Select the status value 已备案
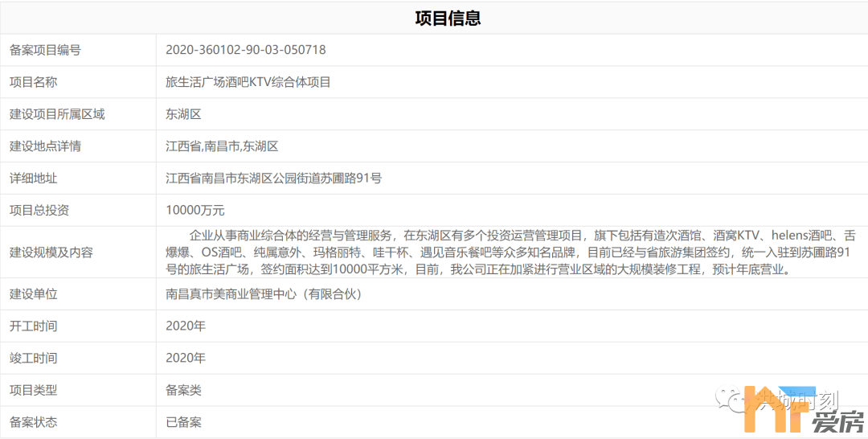868x439 pixels. pos(183,422)
